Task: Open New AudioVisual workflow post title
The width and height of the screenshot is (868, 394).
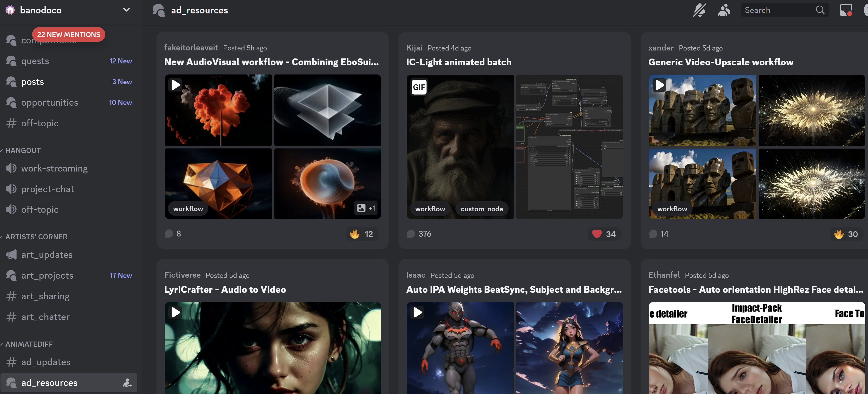Action: pyautogui.click(x=271, y=62)
